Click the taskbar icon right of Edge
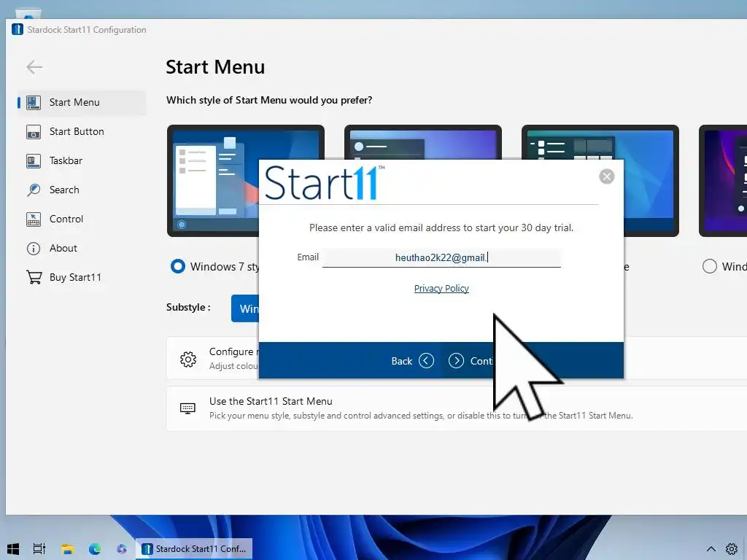 (122, 549)
